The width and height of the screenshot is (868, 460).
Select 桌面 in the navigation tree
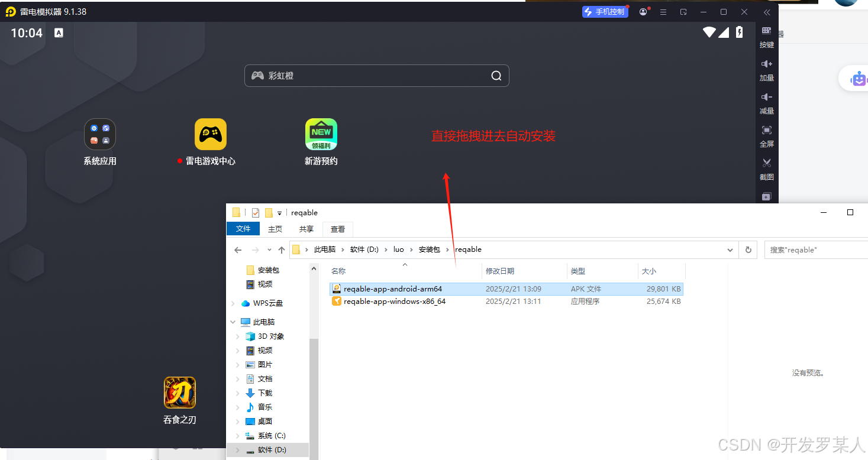[x=265, y=422]
